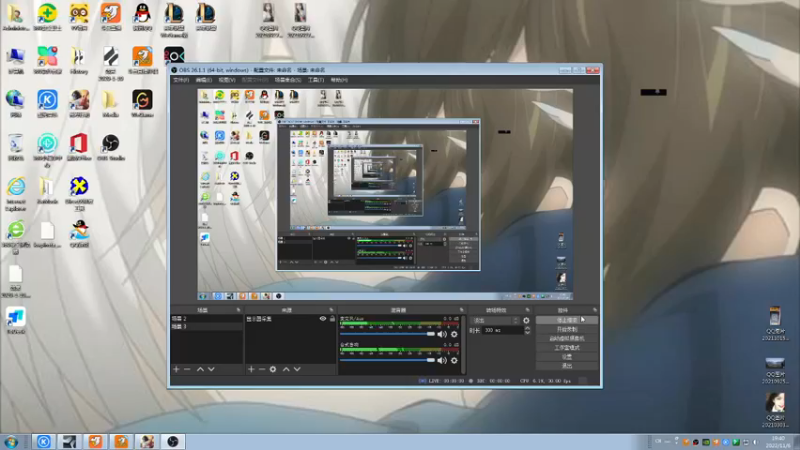Mute the microphone/Aux channel speaker icon
The width and height of the screenshot is (800, 450).
(442, 334)
